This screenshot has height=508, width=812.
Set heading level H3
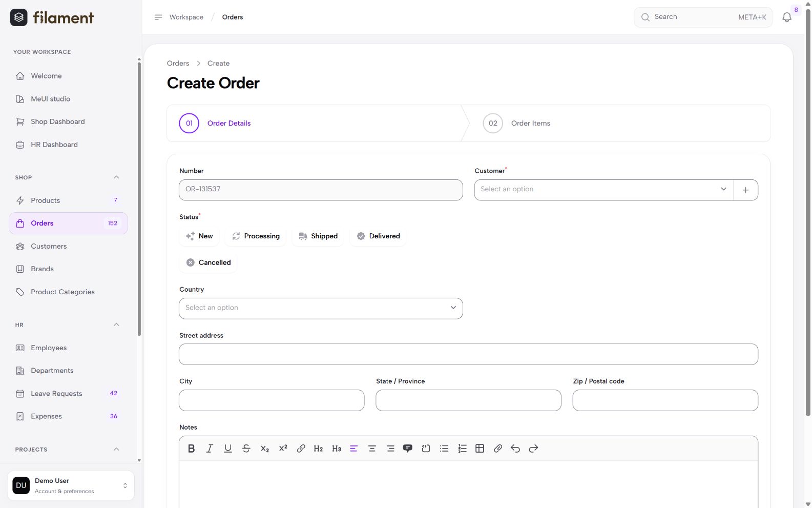tap(337, 449)
